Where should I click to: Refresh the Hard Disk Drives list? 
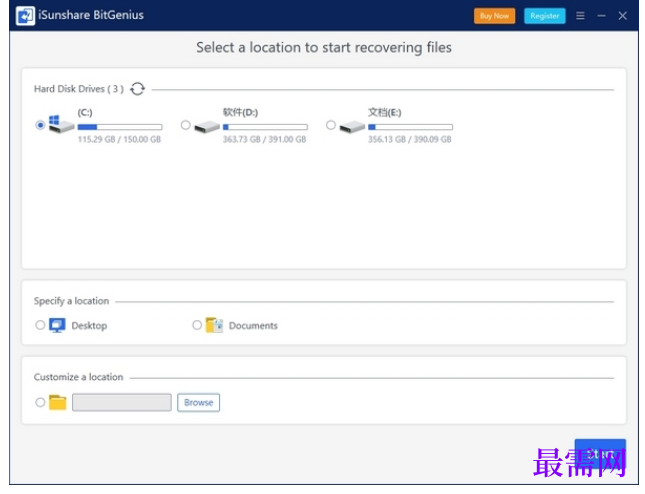(137, 88)
